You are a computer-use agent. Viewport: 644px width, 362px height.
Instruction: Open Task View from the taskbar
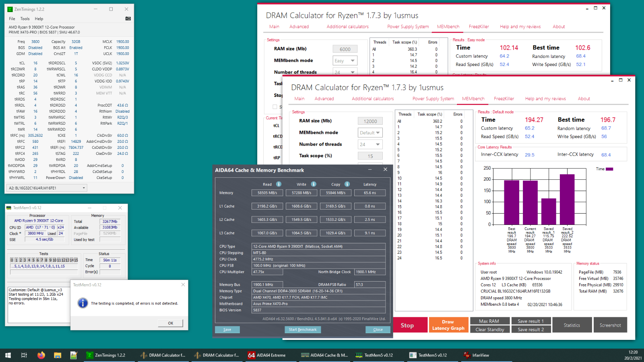tap(24, 355)
